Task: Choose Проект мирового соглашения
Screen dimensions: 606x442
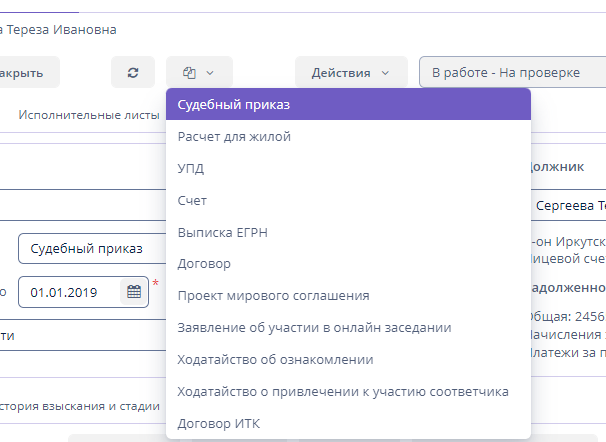Action: click(x=273, y=296)
